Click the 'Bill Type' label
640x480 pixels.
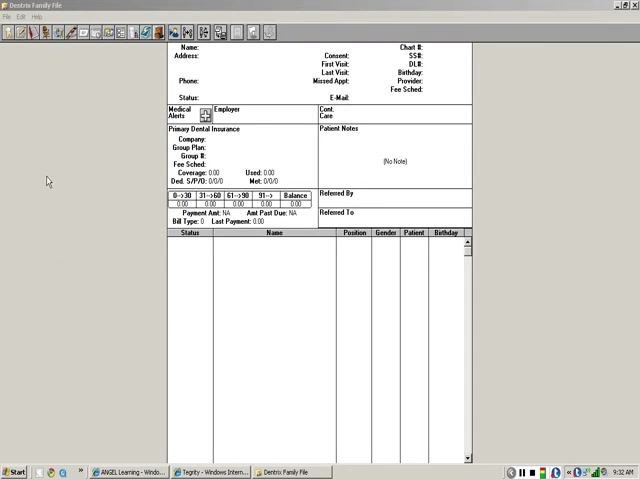[x=186, y=222]
